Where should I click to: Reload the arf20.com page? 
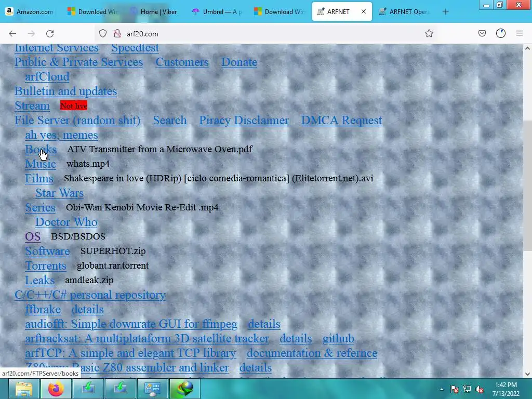point(50,34)
